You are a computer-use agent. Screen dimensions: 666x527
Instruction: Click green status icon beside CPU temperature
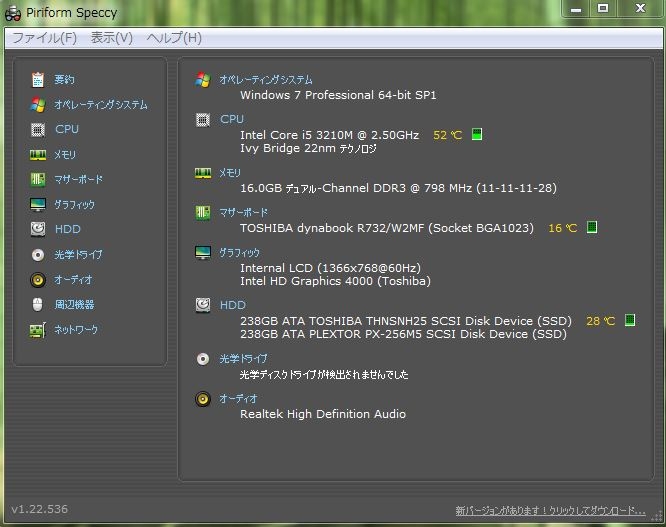click(x=477, y=134)
